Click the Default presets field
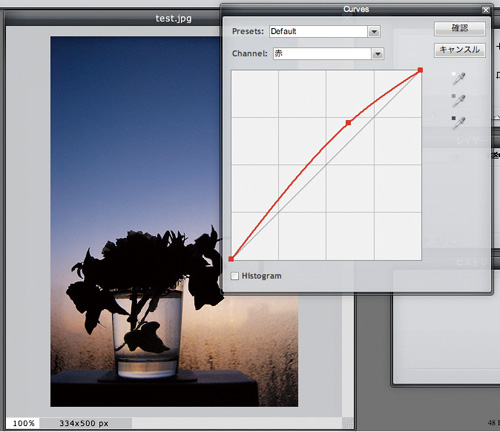This screenshot has height=432, width=500. click(318, 32)
